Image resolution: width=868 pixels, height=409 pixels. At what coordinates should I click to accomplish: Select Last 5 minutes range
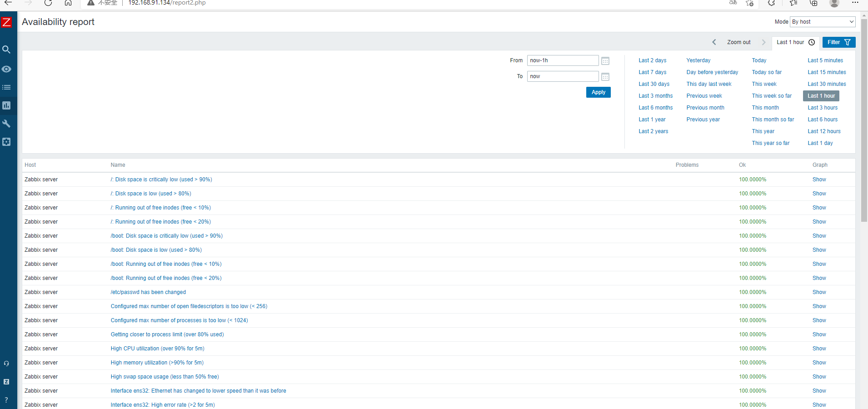click(825, 60)
